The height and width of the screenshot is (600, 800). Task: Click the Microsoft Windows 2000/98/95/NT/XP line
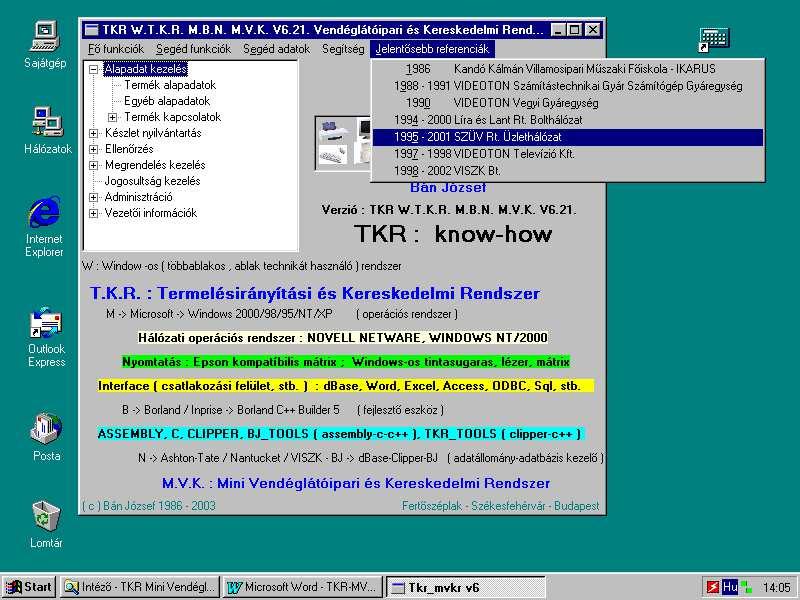pyautogui.click(x=282, y=314)
